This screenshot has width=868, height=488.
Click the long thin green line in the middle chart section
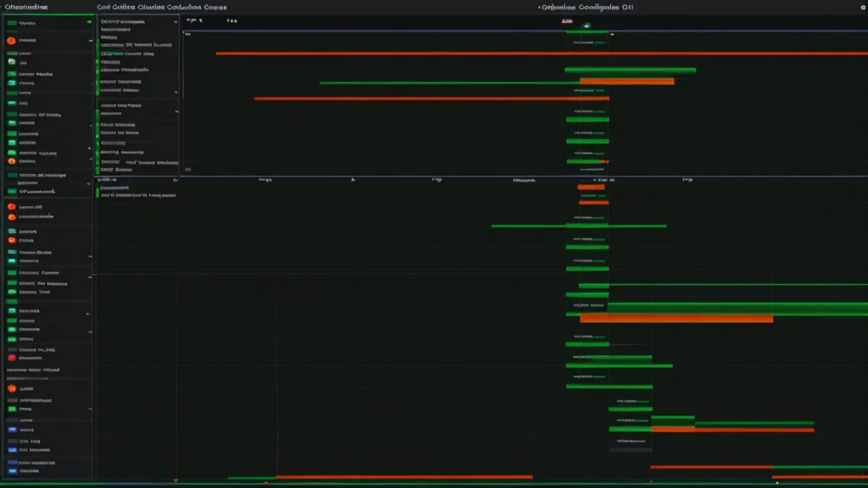pos(579,226)
